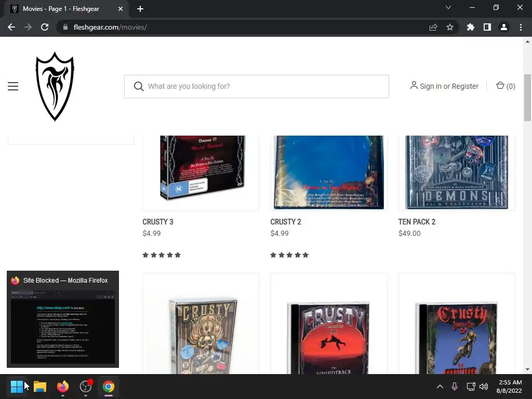
Task: Follow the CRUSTY 2 title link
Action: tap(286, 222)
